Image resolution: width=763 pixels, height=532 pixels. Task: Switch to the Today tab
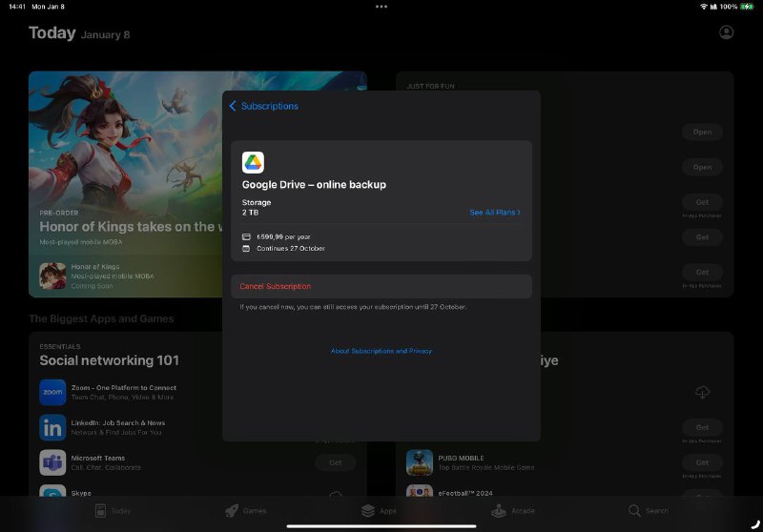coord(113,511)
